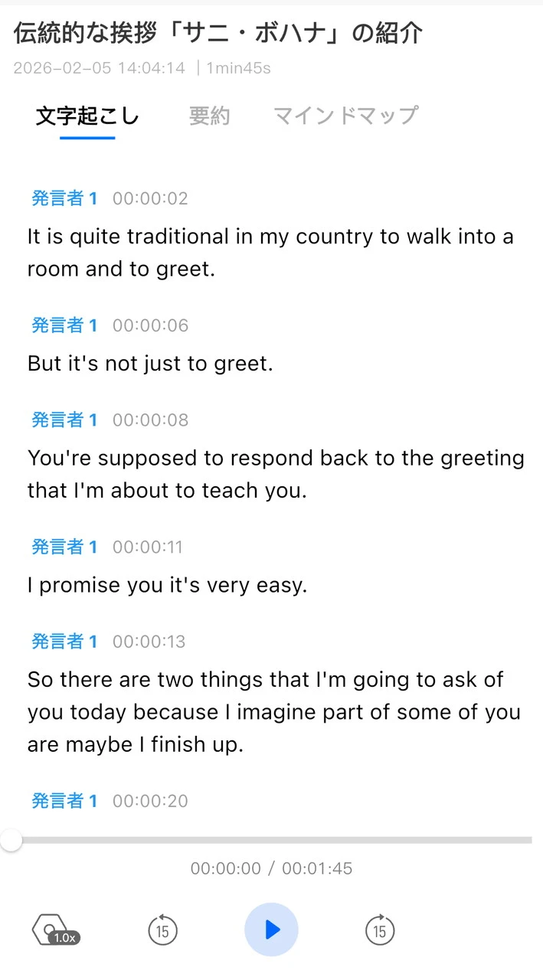The width and height of the screenshot is (543, 980).
Task: Tap the 発言者 1 label at 00:00:06
Action: pos(64,325)
